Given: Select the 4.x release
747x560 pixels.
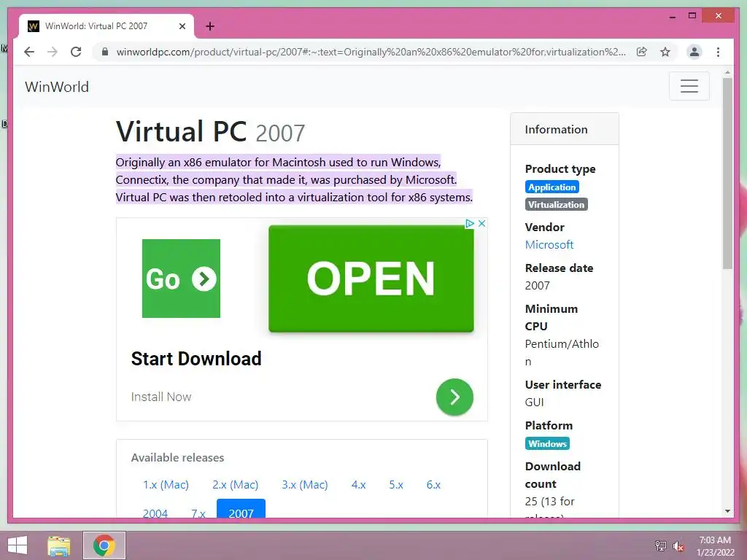Looking at the screenshot, I should 358,484.
